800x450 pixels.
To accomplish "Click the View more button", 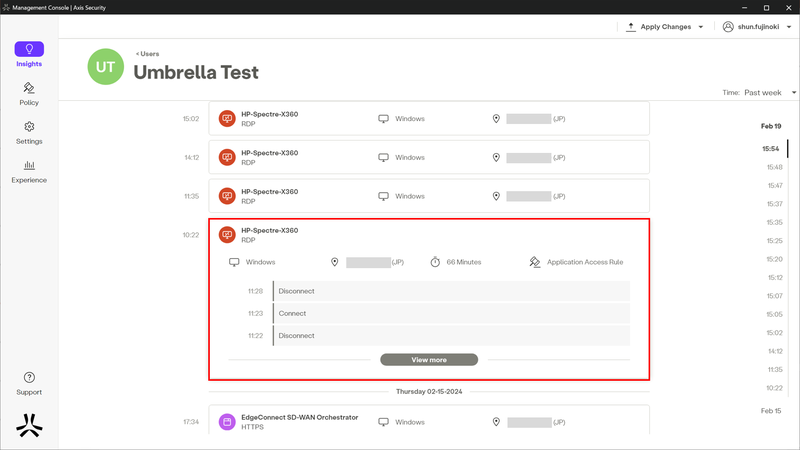I will coord(429,360).
